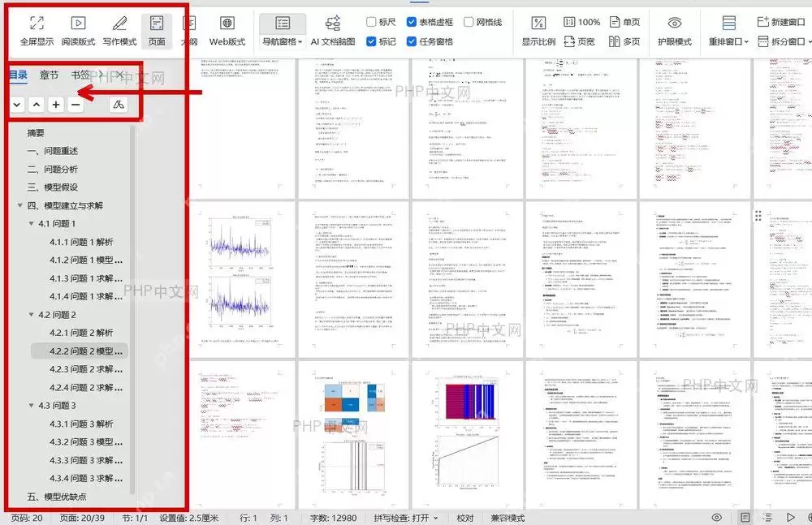Jump to 摘要 heading
This screenshot has height=525, width=812.
click(36, 133)
